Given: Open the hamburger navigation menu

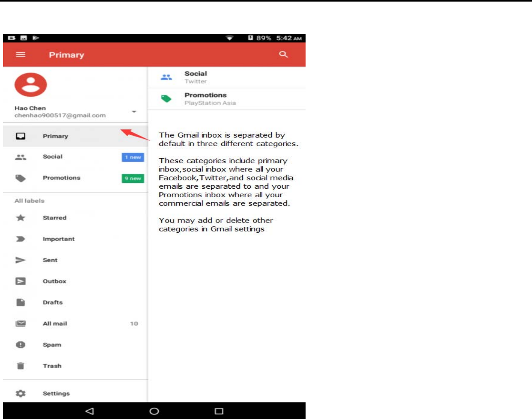Looking at the screenshot, I should [x=20, y=55].
